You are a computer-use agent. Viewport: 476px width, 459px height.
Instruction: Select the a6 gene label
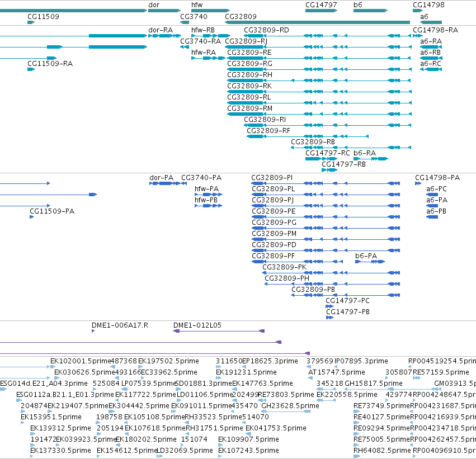[x=424, y=16]
